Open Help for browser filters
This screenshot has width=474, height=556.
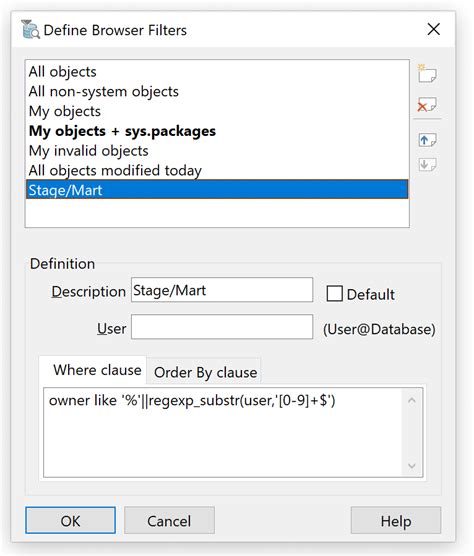pyautogui.click(x=396, y=521)
